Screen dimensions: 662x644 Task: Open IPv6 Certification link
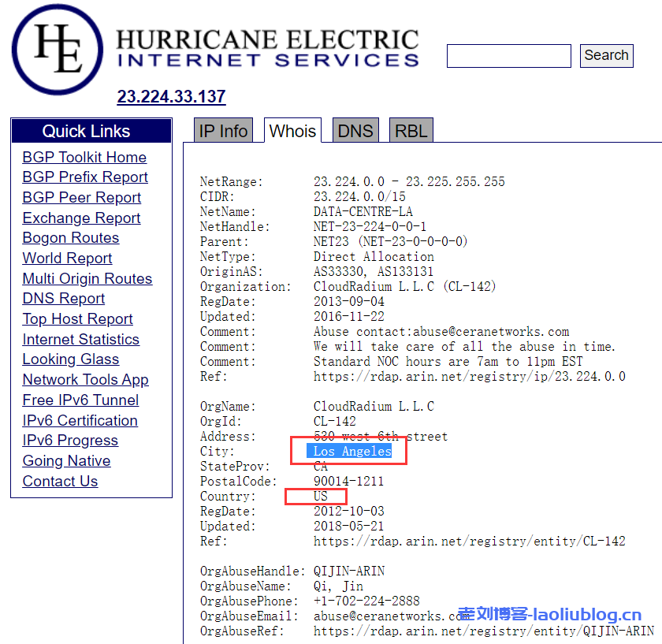pyautogui.click(x=80, y=421)
